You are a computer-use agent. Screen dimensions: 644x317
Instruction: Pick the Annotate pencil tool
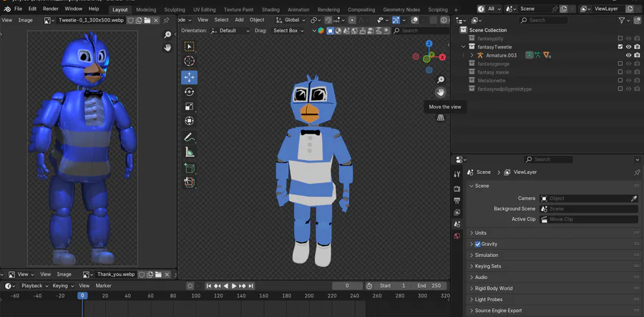pyautogui.click(x=190, y=137)
